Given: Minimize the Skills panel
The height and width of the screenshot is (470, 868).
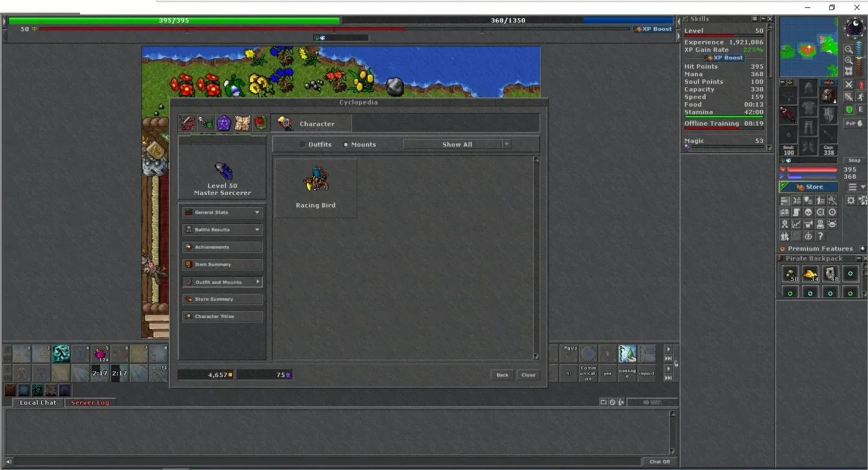Looking at the screenshot, I should click(x=763, y=19).
